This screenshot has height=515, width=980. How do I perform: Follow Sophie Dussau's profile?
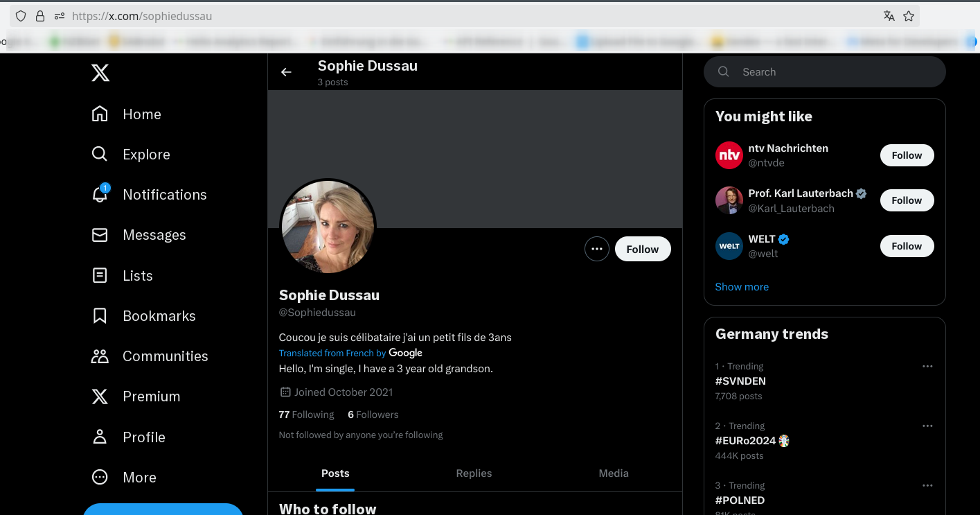pyautogui.click(x=643, y=250)
